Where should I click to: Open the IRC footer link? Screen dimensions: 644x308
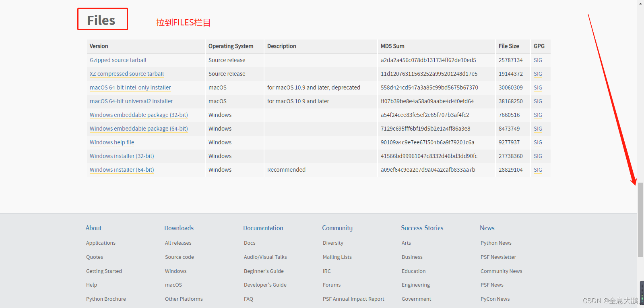pos(327,271)
